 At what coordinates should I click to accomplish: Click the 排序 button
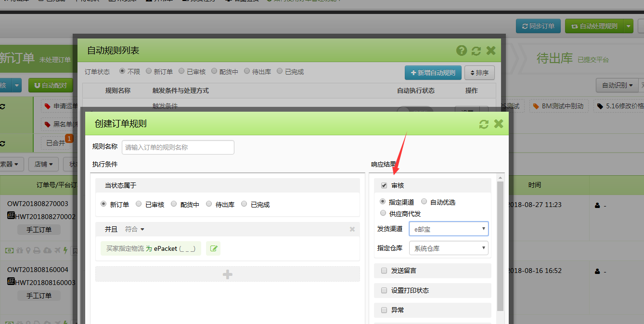pyautogui.click(x=479, y=73)
